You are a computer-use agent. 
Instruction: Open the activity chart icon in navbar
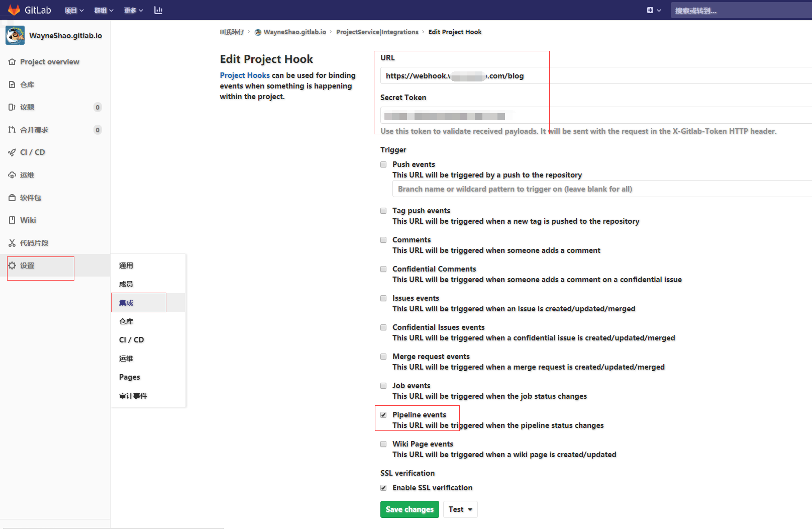click(158, 10)
